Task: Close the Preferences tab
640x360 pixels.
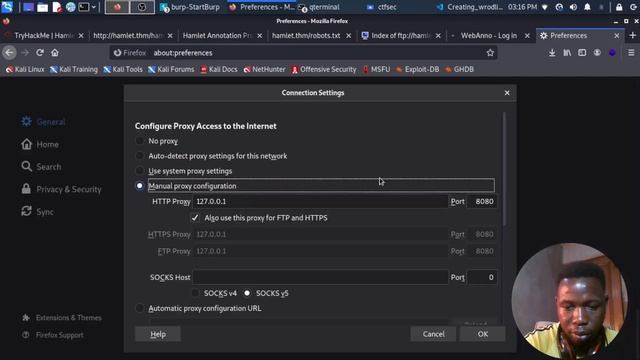Action: 617,36
